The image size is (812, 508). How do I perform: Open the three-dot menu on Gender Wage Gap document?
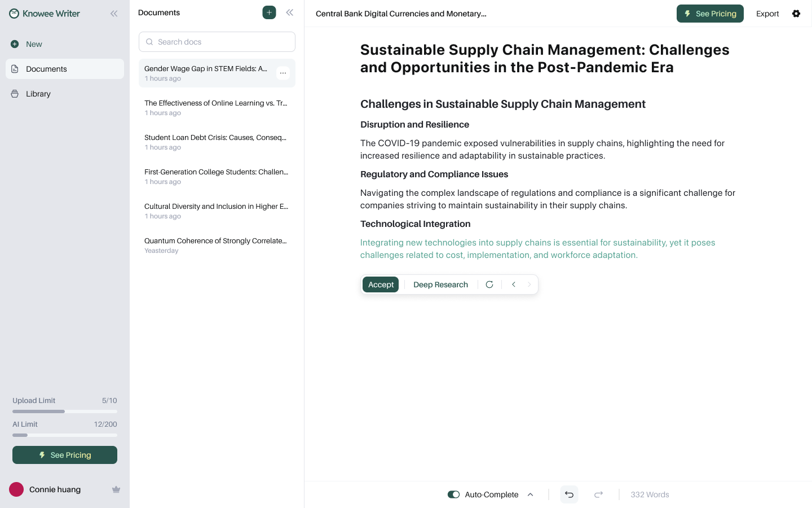283,73
